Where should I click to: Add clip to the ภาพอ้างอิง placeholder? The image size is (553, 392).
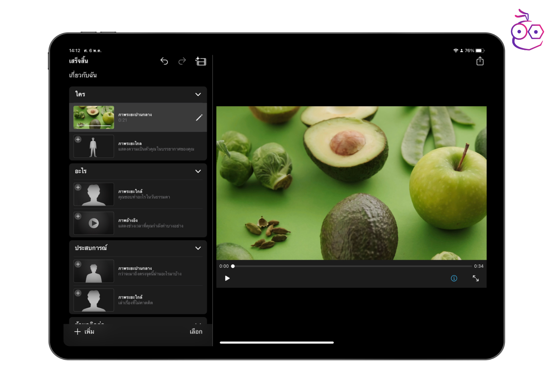coord(78,216)
